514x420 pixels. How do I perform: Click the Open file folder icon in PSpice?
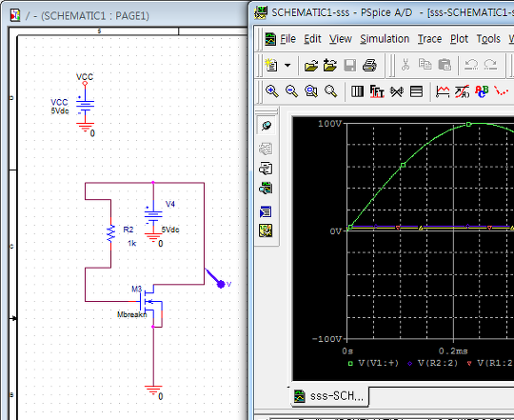[x=310, y=66]
